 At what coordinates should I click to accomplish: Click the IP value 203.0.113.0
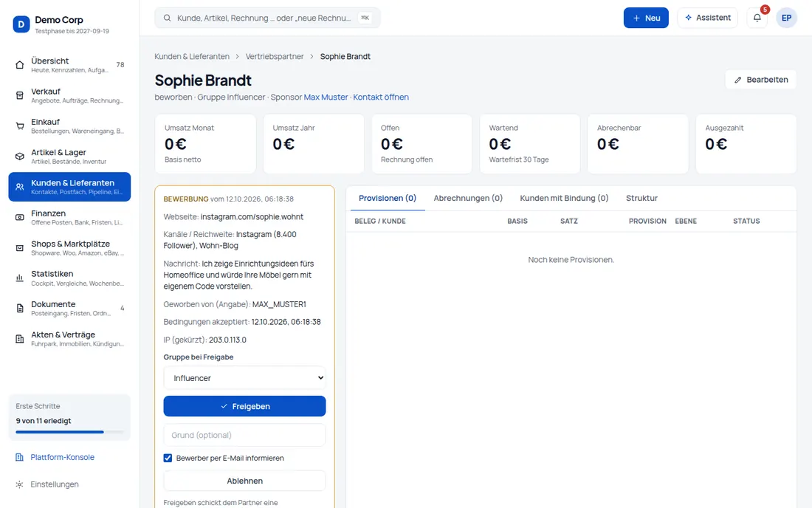(227, 340)
